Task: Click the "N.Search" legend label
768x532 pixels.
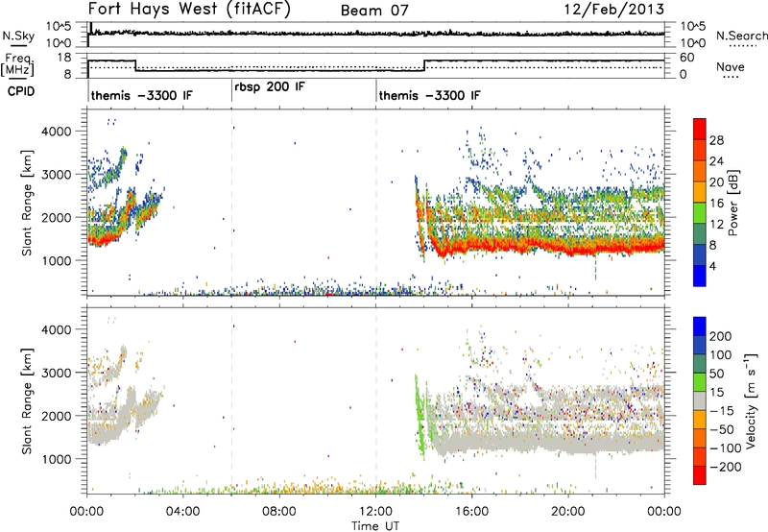Action: coord(741,36)
